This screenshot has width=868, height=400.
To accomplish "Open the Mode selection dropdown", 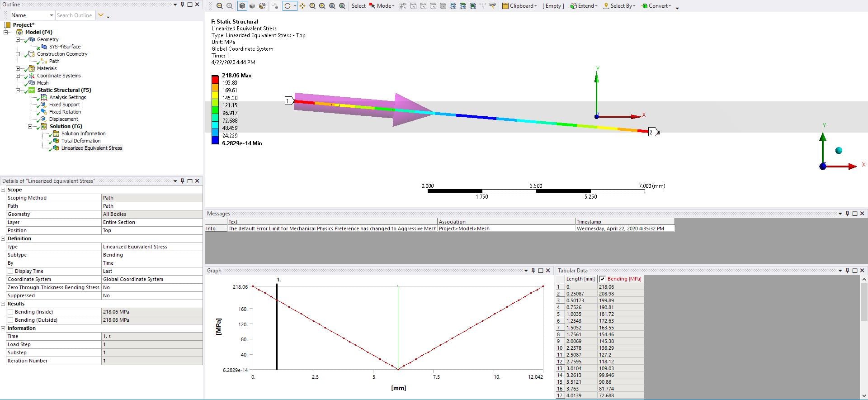I will pos(382,6).
